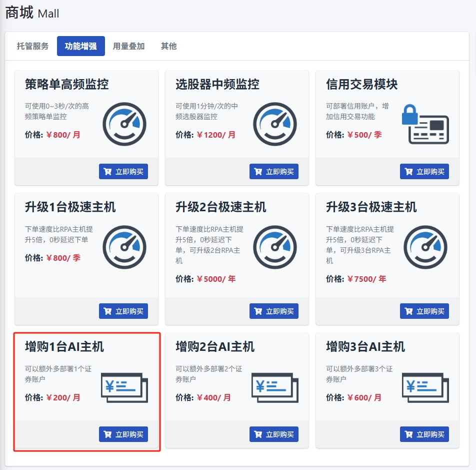Click 立即购买 under 升级2台极速主机

point(273,311)
